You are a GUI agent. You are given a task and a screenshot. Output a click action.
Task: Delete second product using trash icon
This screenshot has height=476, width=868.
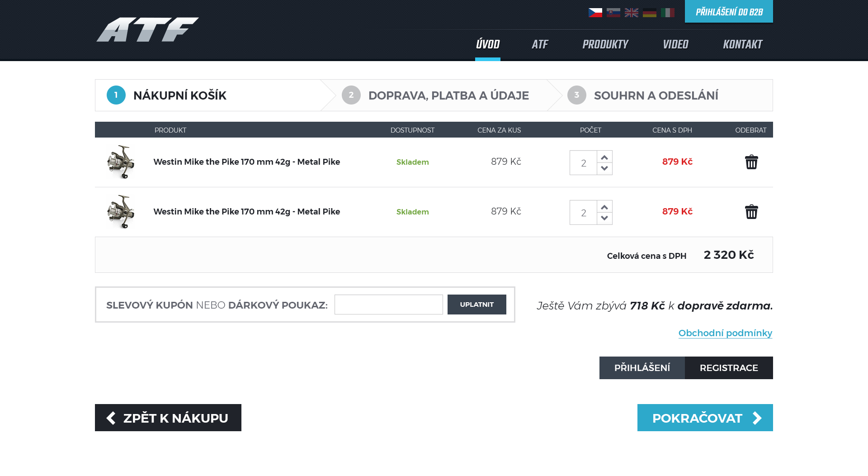(751, 212)
